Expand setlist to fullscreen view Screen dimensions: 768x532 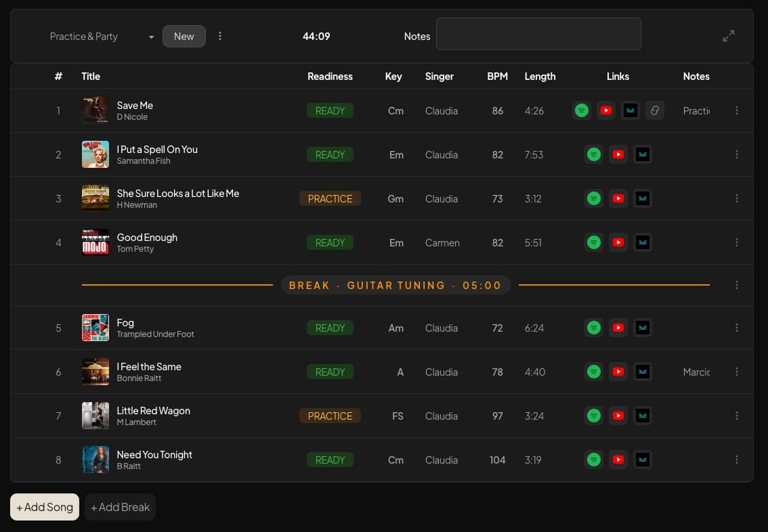coord(729,37)
